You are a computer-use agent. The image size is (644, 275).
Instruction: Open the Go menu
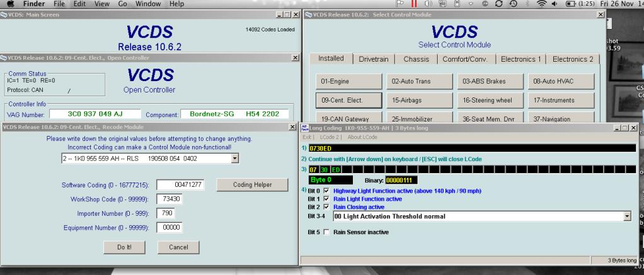(122, 4)
